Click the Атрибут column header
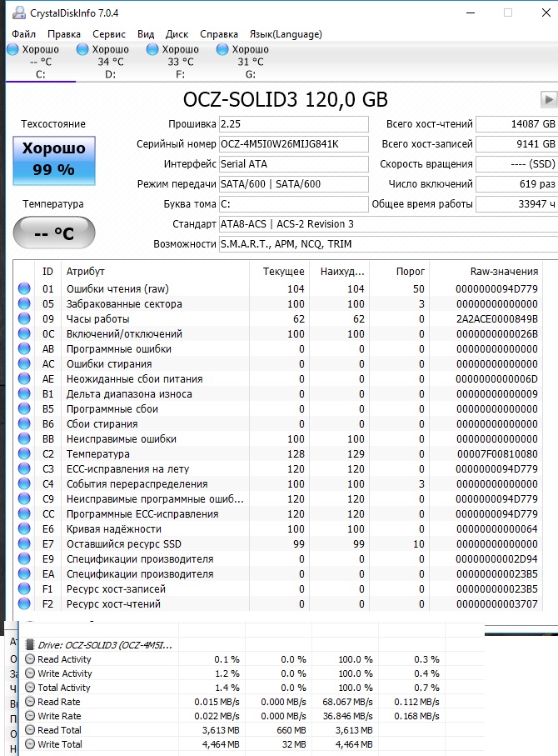558x756 pixels. point(155,272)
